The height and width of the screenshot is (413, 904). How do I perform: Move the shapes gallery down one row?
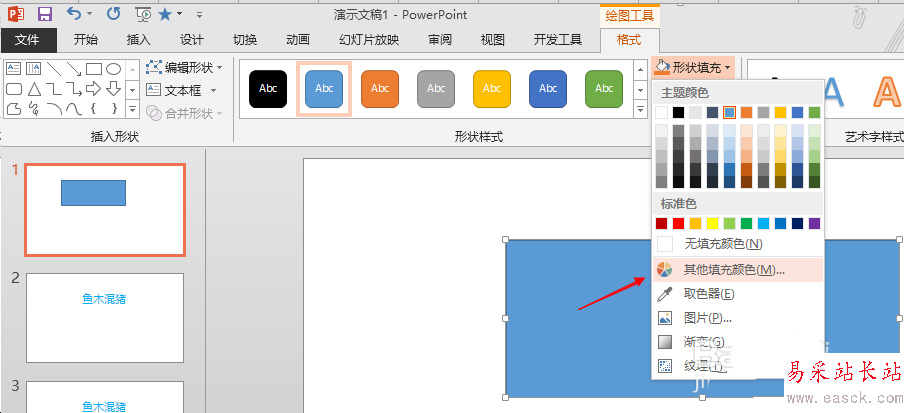pos(133,89)
